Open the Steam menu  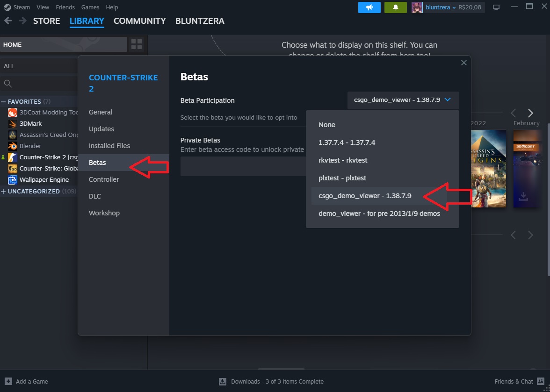[22, 7]
